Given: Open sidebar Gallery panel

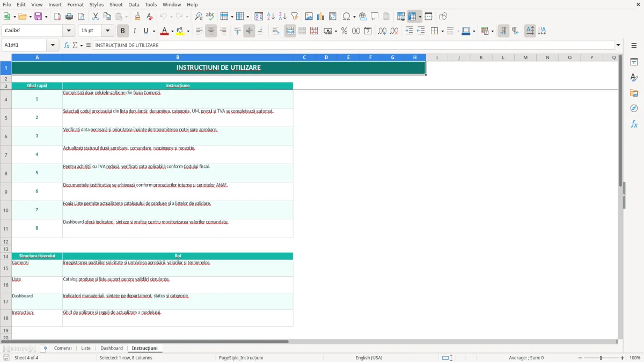Looking at the screenshot, I should click(634, 93).
